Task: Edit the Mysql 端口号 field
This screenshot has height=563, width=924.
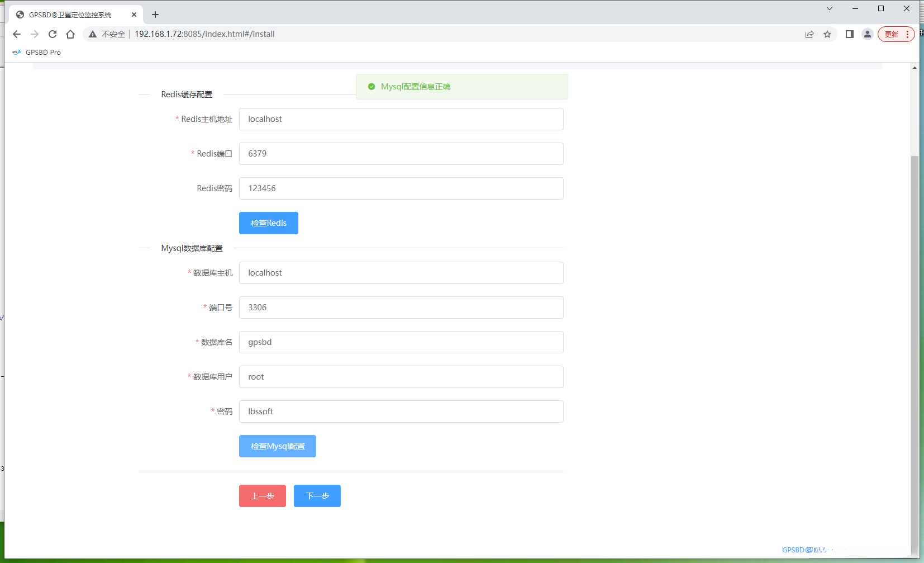Action: pyautogui.click(x=401, y=307)
